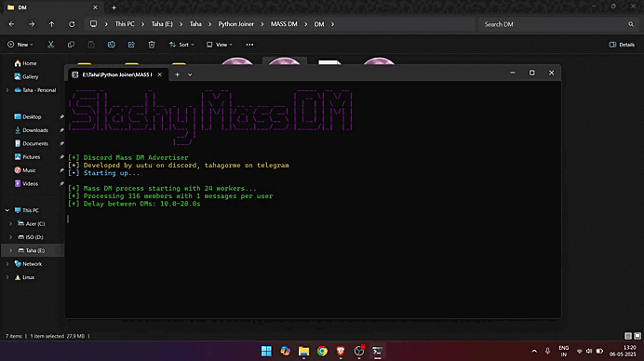Expand the Network tree node
The image size is (644, 361).
coord(7,264)
